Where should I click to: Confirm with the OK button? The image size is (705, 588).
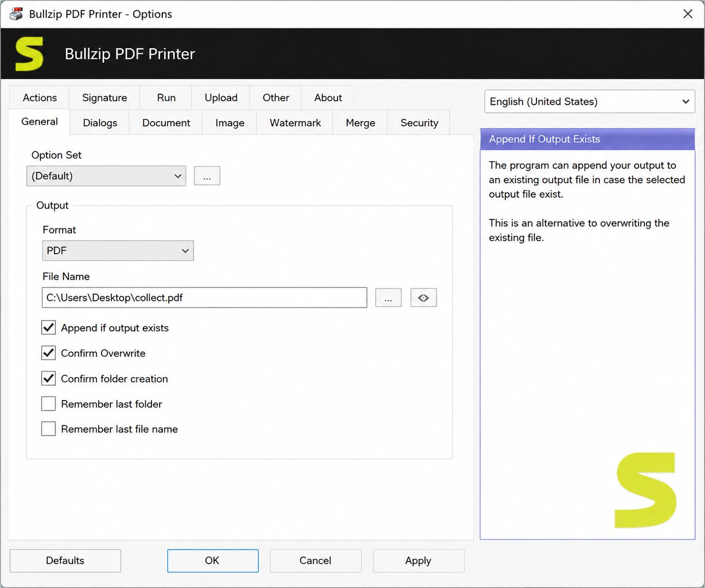213,561
